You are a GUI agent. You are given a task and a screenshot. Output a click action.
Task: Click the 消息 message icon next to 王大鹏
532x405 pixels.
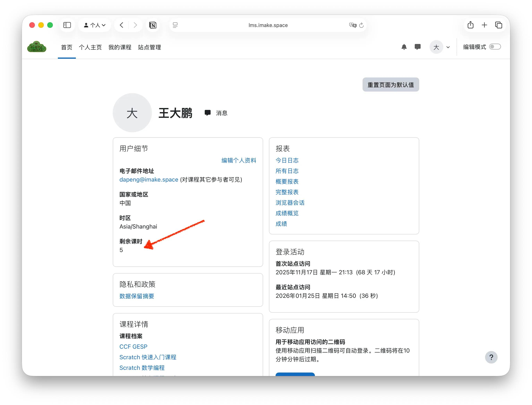[x=208, y=113]
